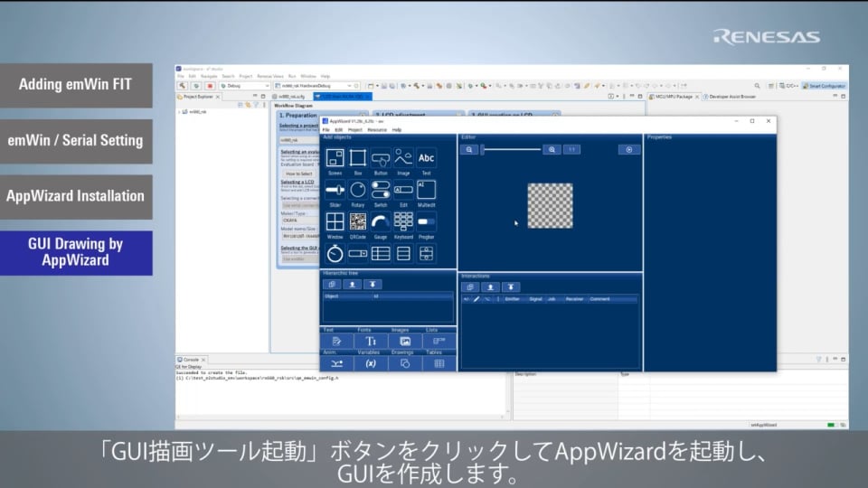Expand the rx660_rsk project tree node
The height and width of the screenshot is (488, 868).
[x=179, y=112]
